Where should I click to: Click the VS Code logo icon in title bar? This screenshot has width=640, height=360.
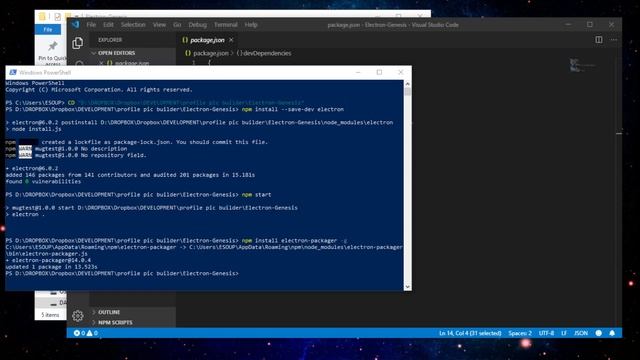point(76,24)
